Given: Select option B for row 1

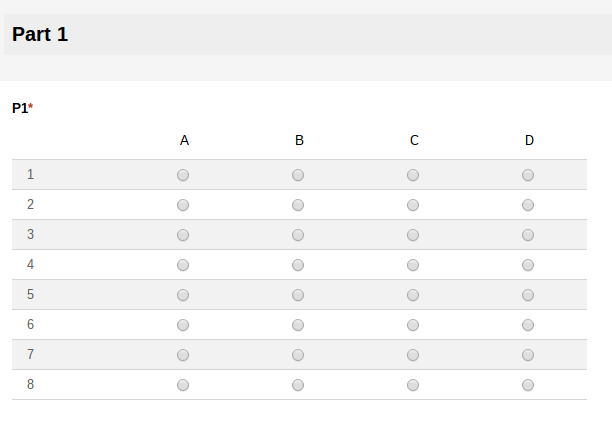Looking at the screenshot, I should point(298,175).
